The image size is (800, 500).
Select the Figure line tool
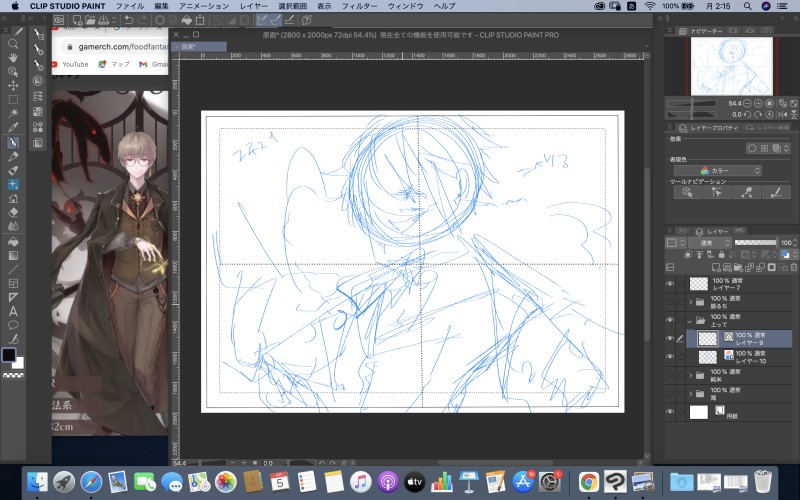[x=13, y=269]
